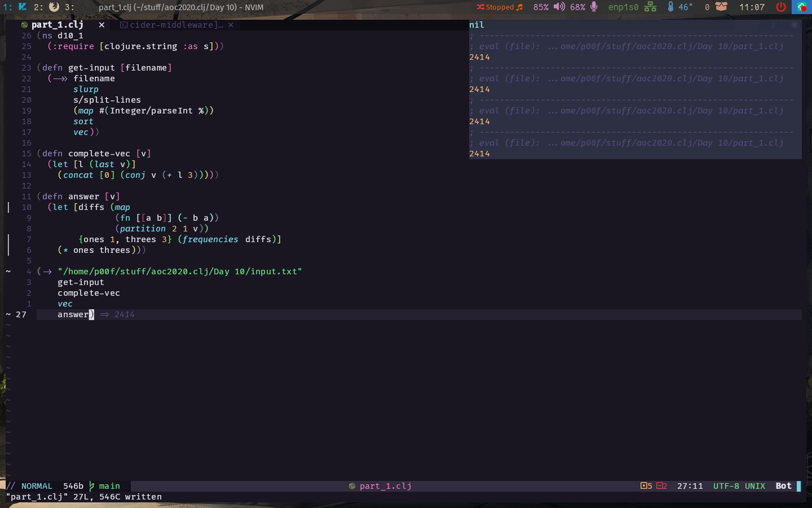Open the package updates box icon
812x508 pixels.
[x=721, y=7]
